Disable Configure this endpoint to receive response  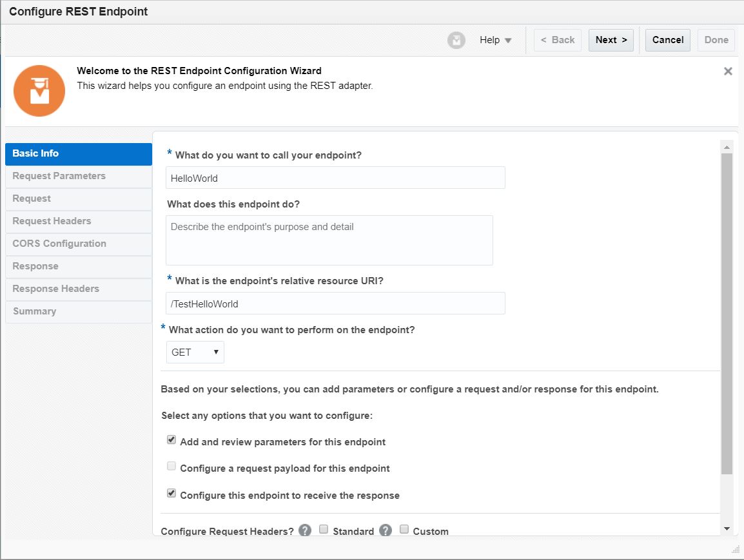click(171, 494)
